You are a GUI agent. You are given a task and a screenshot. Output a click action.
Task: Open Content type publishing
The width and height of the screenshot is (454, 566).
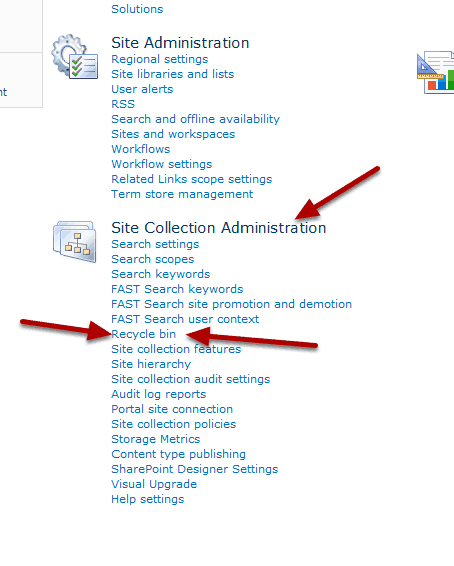point(179,454)
